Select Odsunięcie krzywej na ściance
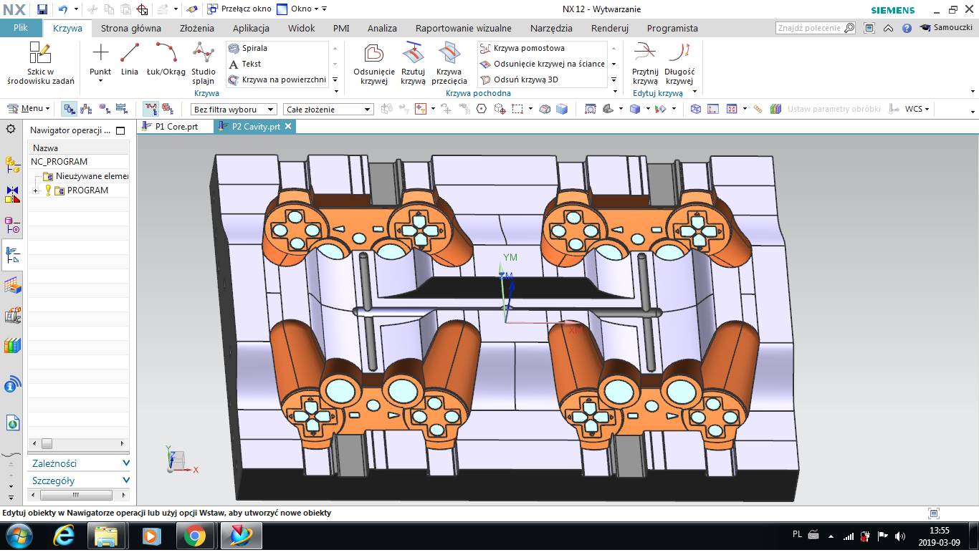The image size is (979, 560). tap(543, 64)
